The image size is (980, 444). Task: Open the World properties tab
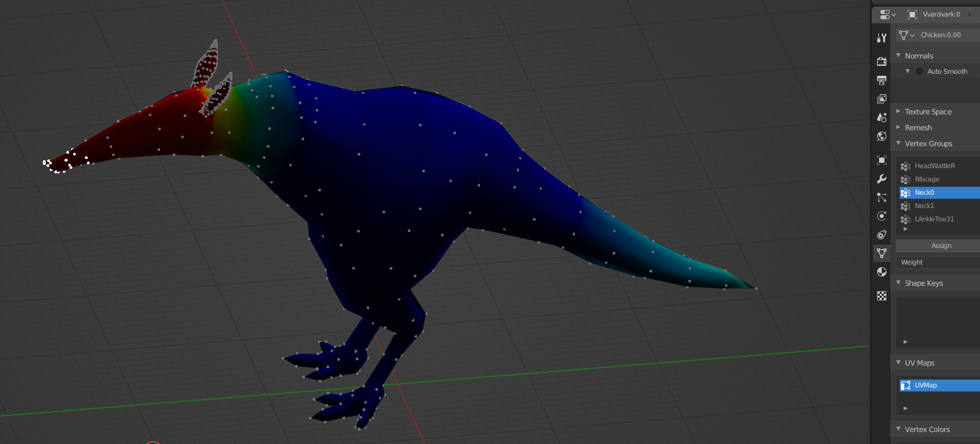pos(882,136)
